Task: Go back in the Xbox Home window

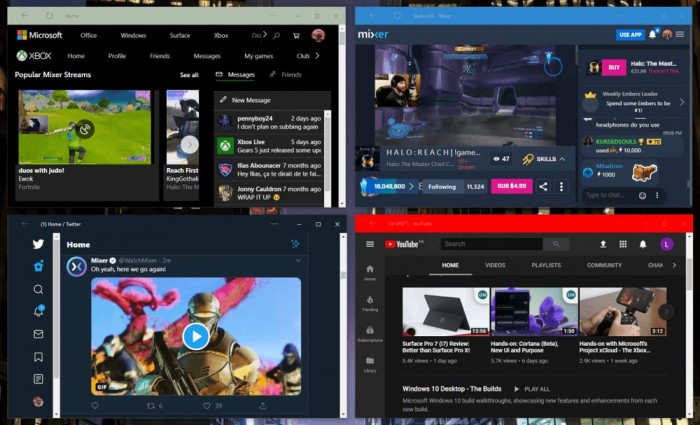Action: click(25, 16)
